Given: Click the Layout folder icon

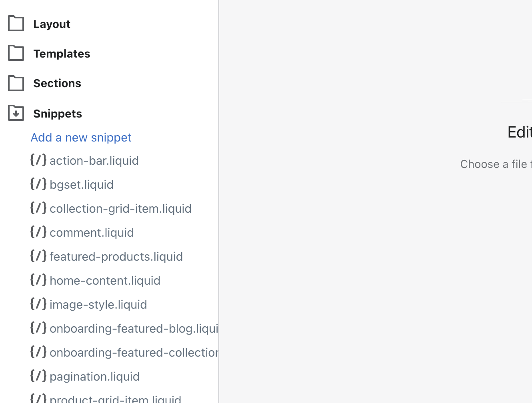Looking at the screenshot, I should (16, 24).
